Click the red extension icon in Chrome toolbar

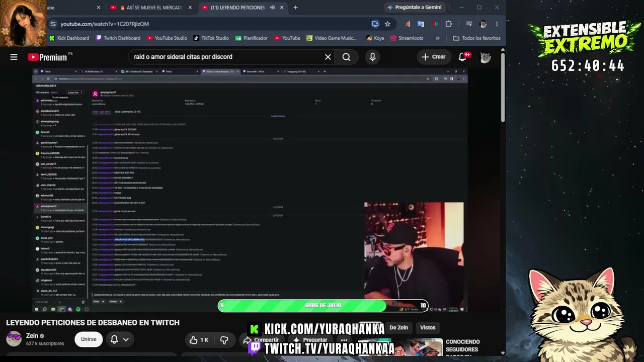(x=435, y=24)
